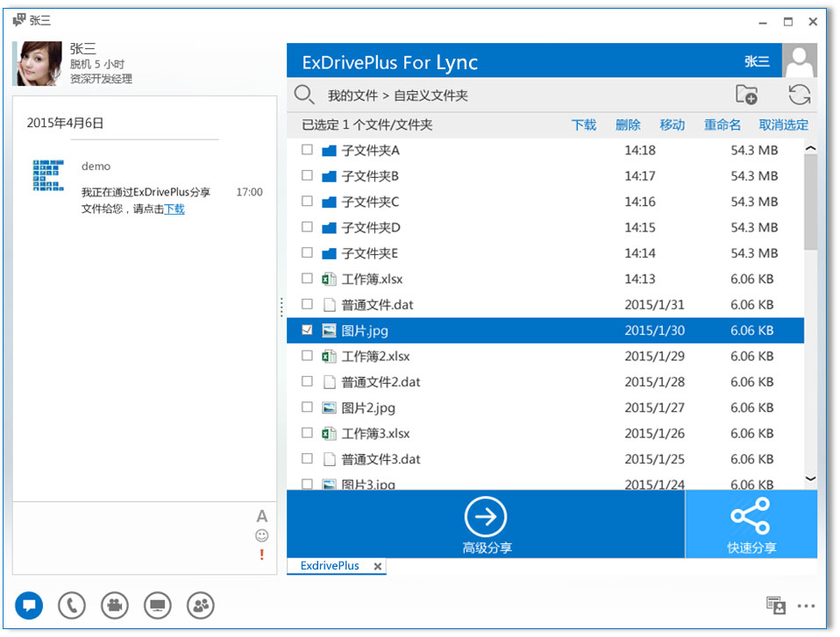Check the box for 子文件夹A
The height and width of the screenshot is (637, 840).
[307, 150]
